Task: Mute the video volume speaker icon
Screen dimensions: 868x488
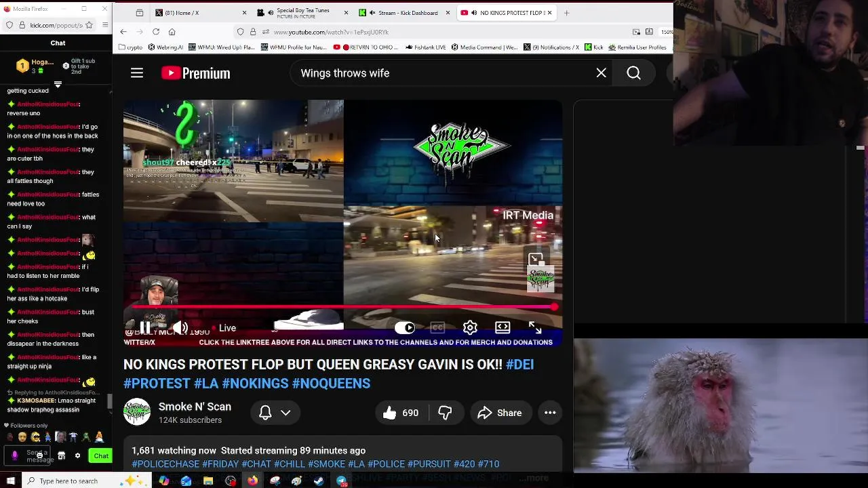Action: [180, 328]
